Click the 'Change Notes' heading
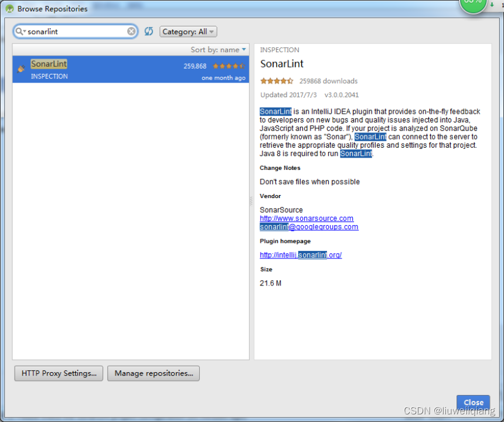The height and width of the screenshot is (422, 504). click(x=280, y=168)
